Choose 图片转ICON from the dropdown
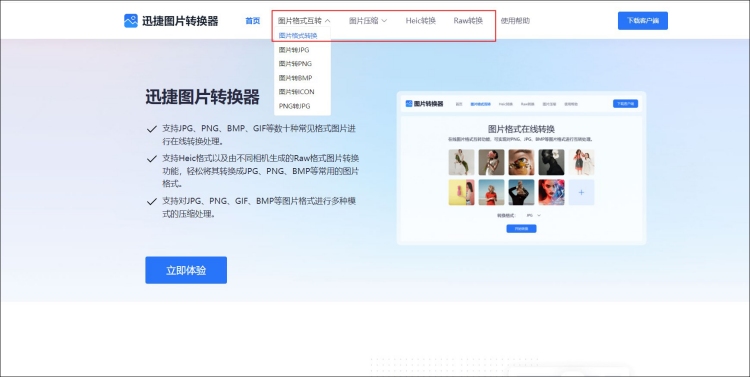 (297, 91)
